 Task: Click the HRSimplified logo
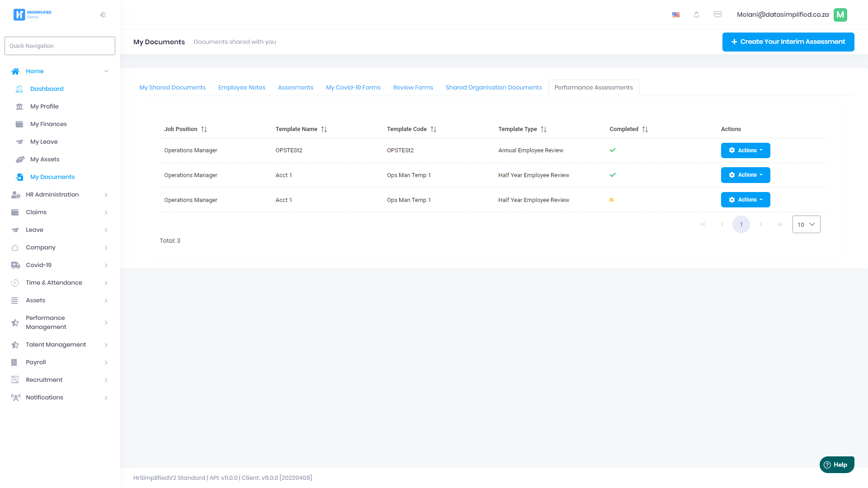tap(32, 14)
